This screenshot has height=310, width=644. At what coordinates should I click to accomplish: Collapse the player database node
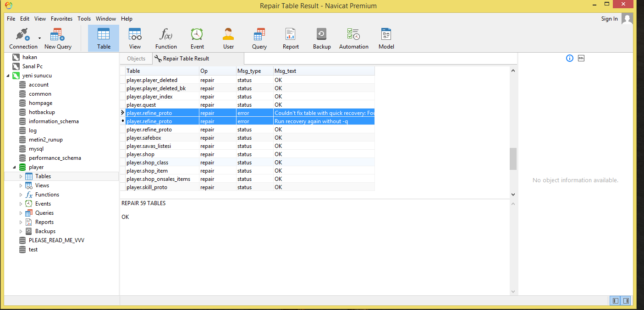click(14, 167)
